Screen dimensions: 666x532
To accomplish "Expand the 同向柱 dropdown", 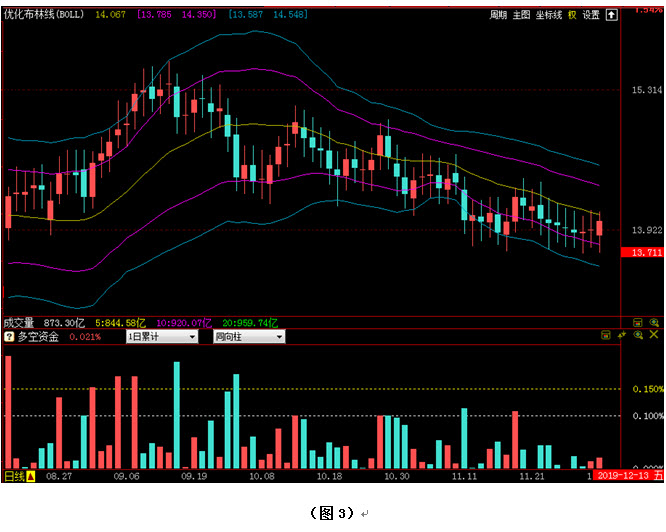I will coord(248,338).
